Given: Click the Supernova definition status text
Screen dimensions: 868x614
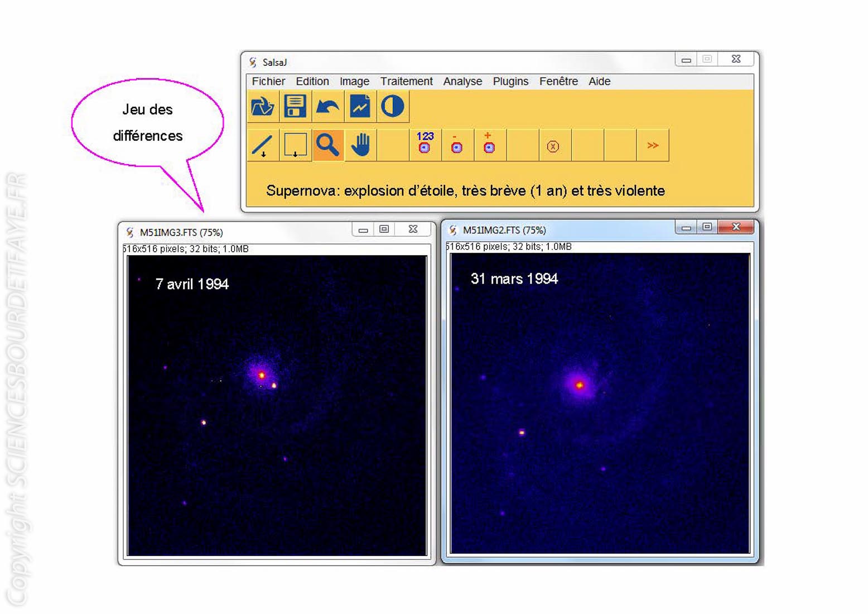Looking at the screenshot, I should click(465, 191).
